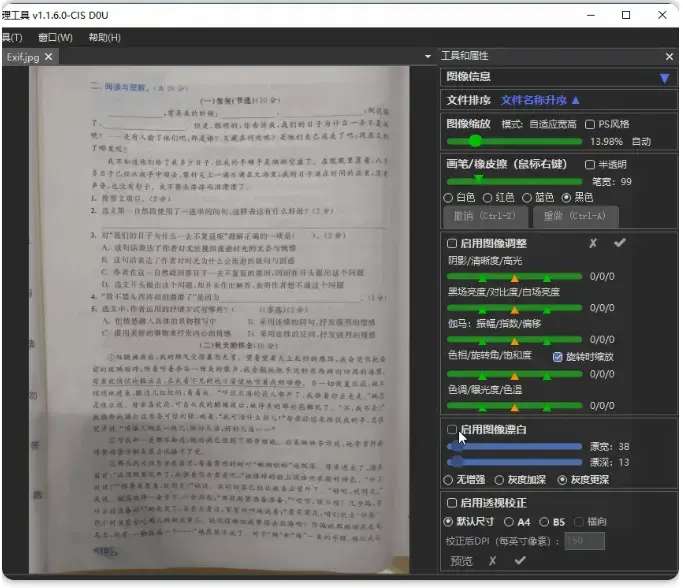Select the 默认尺寸 option
683x588 pixels.
coord(448,522)
